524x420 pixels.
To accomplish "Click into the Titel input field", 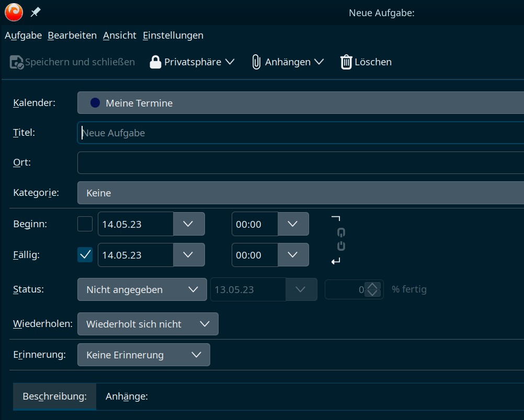I will tap(301, 133).
